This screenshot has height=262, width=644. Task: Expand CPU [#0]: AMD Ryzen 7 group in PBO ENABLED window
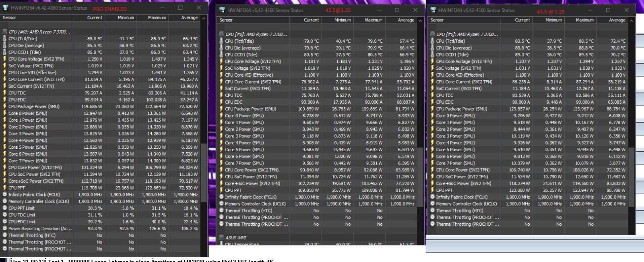pos(39,31)
